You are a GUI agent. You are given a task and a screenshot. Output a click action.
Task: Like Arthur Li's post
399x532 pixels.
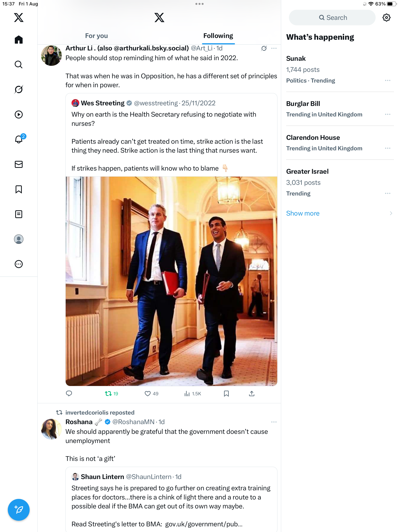[x=147, y=394]
